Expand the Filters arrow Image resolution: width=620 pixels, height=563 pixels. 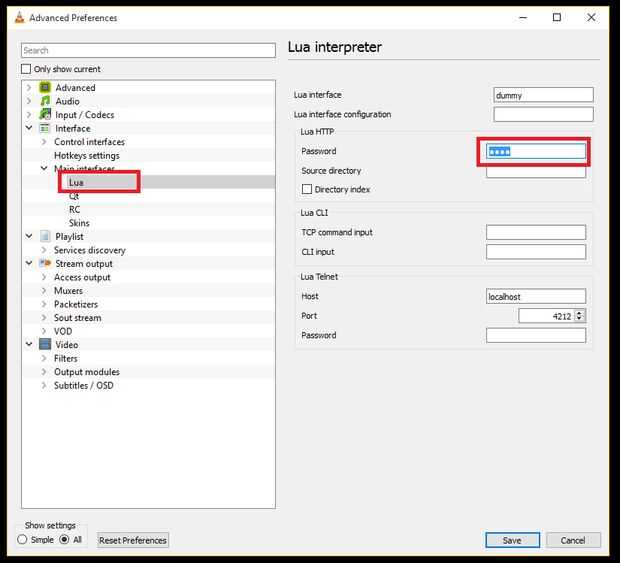coord(44,358)
